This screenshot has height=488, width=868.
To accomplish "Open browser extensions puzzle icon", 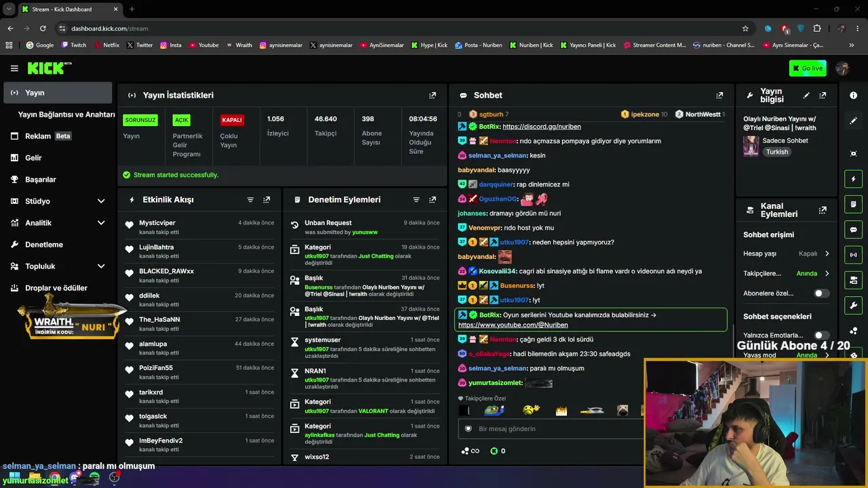I will coord(816,28).
